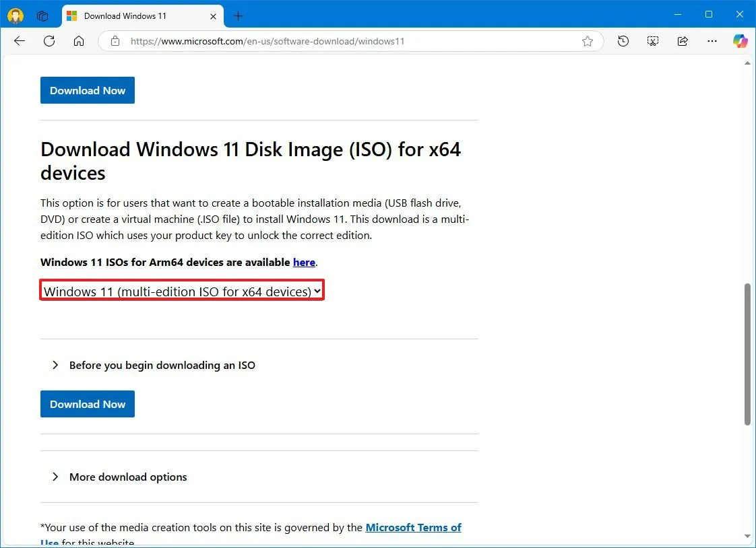Go back with the back arrow
This screenshot has width=756, height=548.
point(19,41)
